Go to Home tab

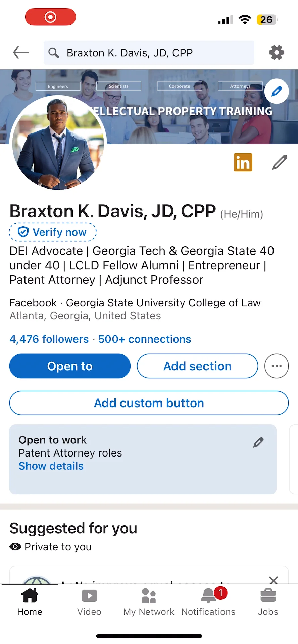point(30,602)
